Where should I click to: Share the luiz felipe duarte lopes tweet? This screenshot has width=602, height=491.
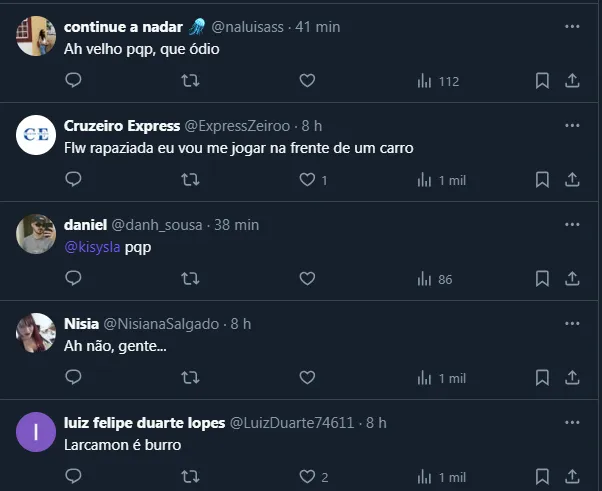pyautogui.click(x=572, y=477)
